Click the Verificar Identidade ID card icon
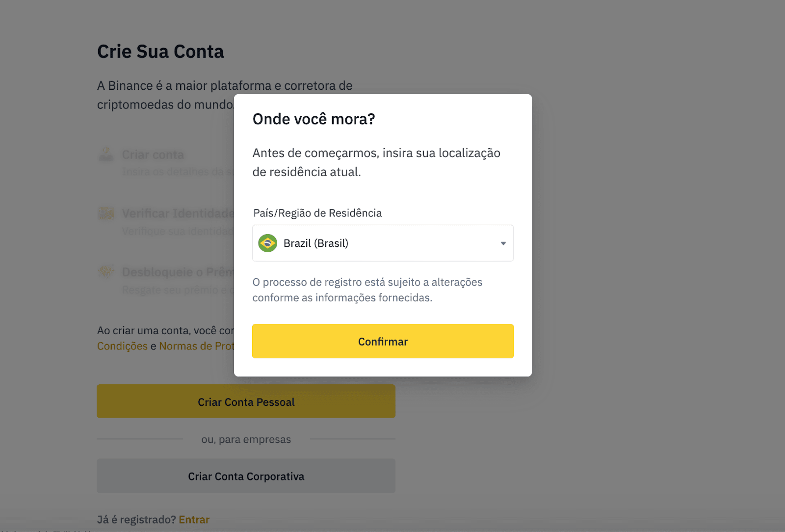 [106, 213]
